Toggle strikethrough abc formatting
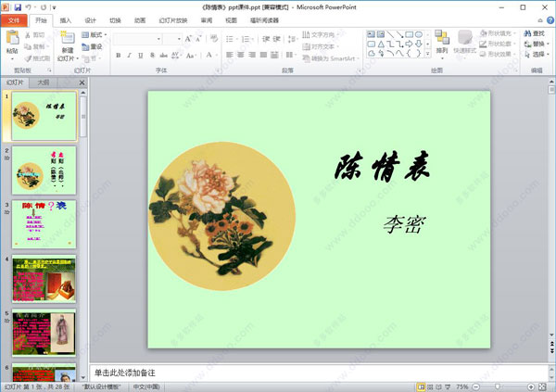This screenshot has width=556, height=392. (x=163, y=55)
